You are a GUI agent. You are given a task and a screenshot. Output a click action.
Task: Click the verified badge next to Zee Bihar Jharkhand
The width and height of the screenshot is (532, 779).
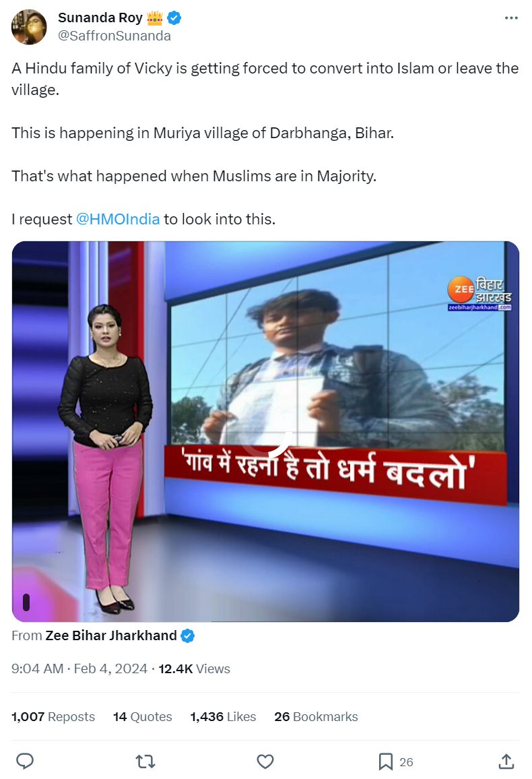pyautogui.click(x=188, y=636)
